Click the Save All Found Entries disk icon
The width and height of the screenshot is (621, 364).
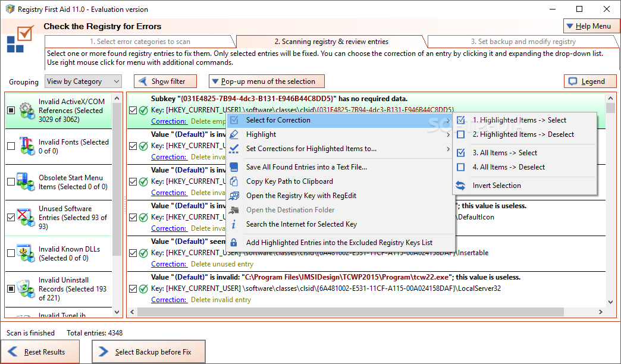pos(234,167)
